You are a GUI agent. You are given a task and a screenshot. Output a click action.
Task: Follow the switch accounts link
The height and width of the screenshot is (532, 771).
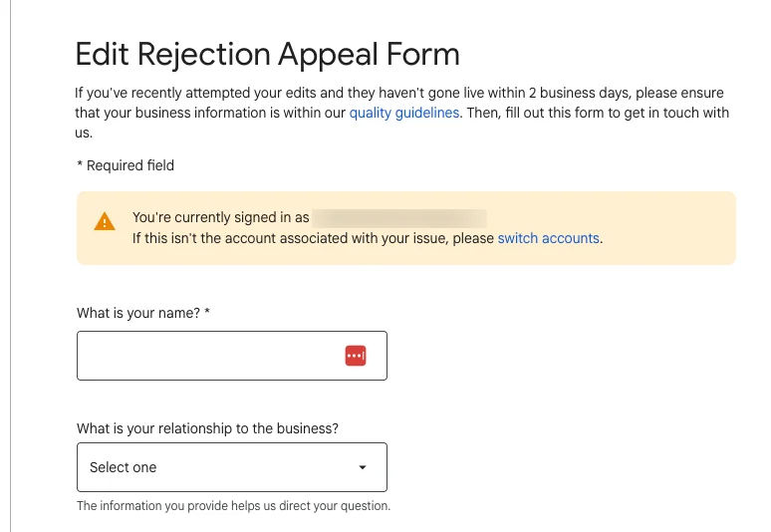click(x=548, y=238)
